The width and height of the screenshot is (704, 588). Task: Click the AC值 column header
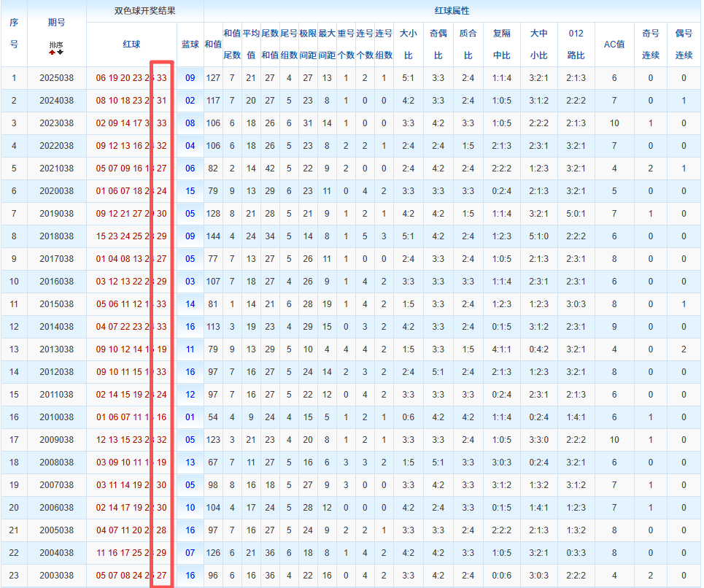(614, 45)
